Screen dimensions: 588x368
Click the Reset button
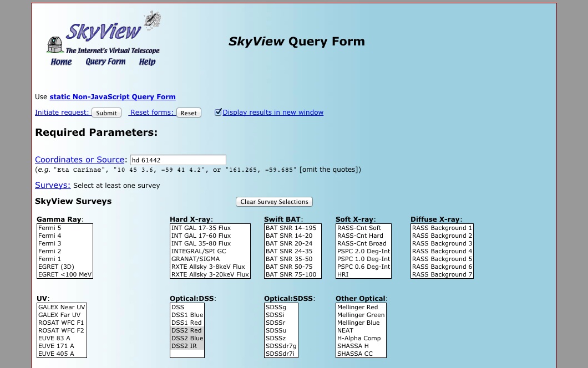pos(189,113)
